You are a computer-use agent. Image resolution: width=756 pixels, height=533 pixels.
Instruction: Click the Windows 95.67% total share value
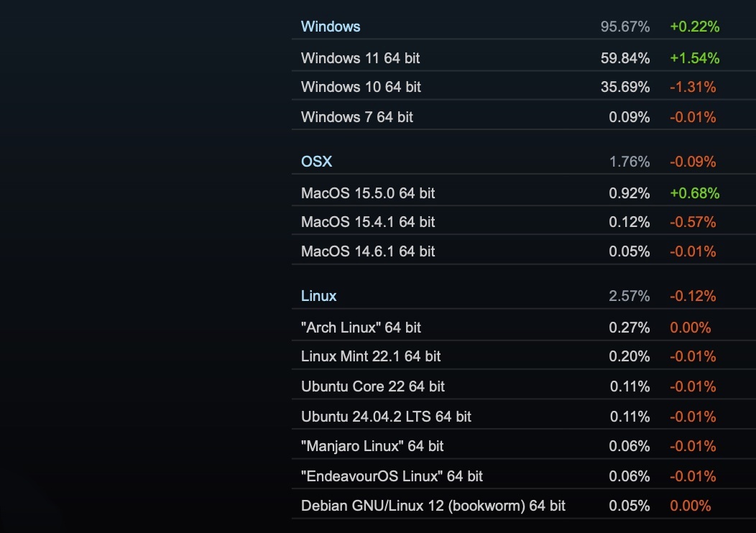point(625,27)
